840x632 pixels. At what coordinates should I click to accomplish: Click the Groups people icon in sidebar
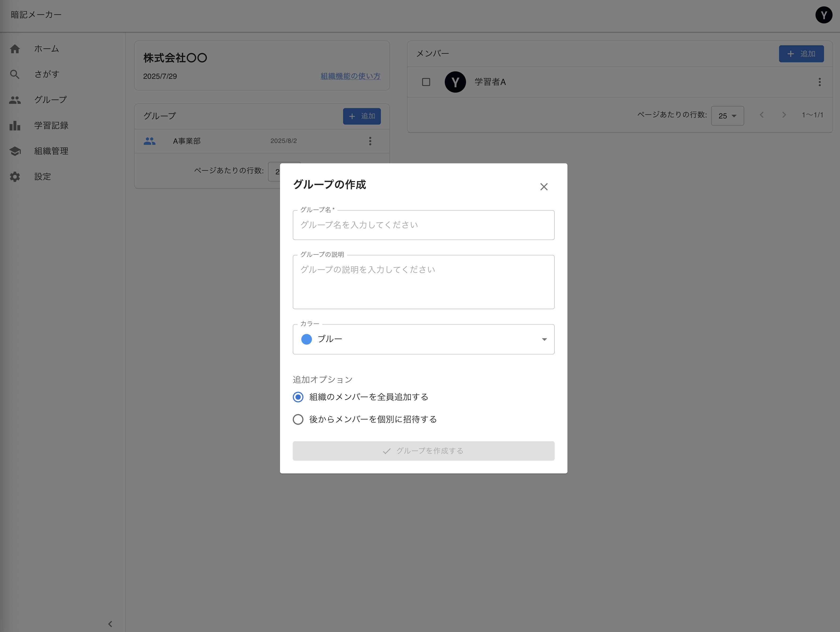click(15, 100)
